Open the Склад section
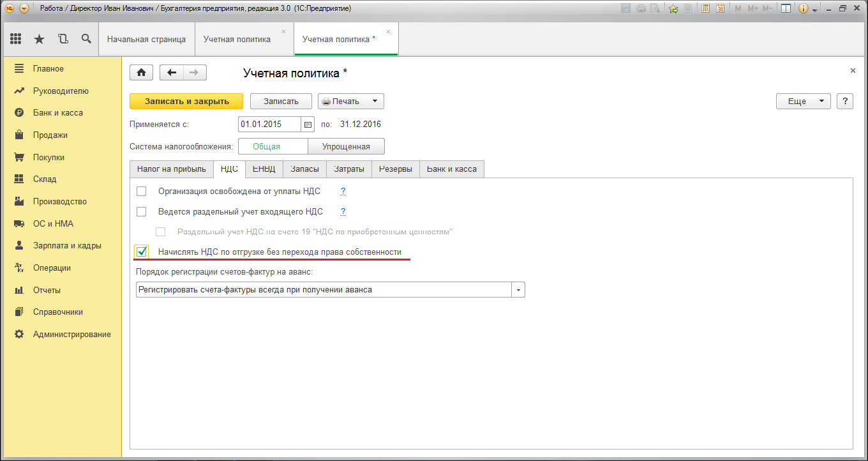 tap(45, 179)
